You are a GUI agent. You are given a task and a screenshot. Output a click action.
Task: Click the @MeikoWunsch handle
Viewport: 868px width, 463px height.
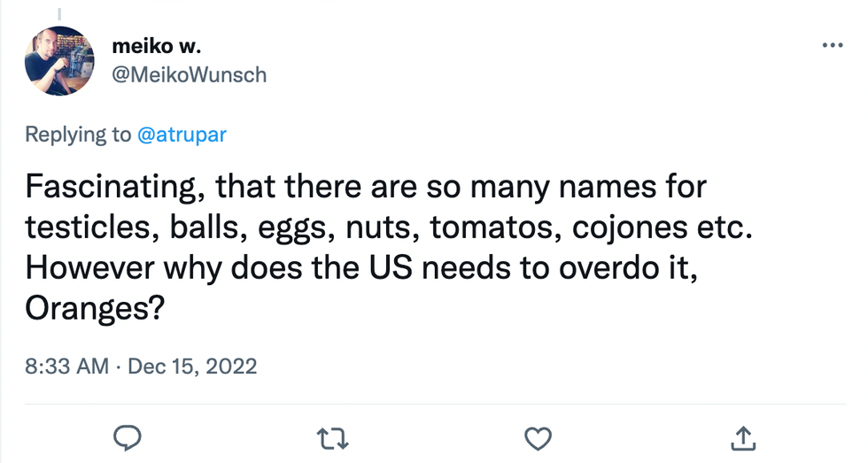pyautogui.click(x=190, y=74)
